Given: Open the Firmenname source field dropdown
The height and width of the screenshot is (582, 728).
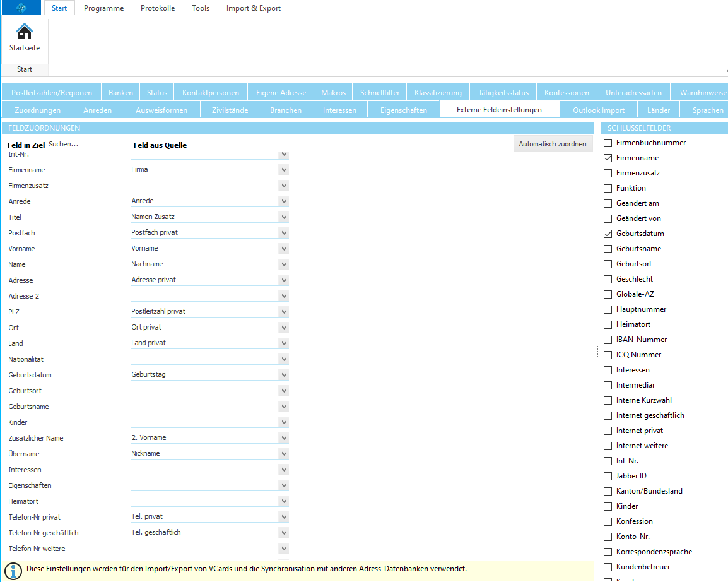Looking at the screenshot, I should click(284, 170).
